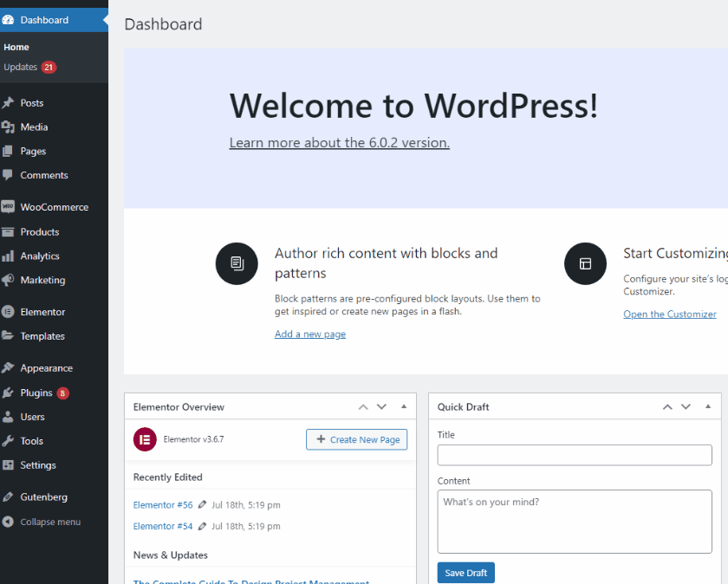This screenshot has width=728, height=584.
Task: Move Quick Draft widget down
Action: [686, 407]
